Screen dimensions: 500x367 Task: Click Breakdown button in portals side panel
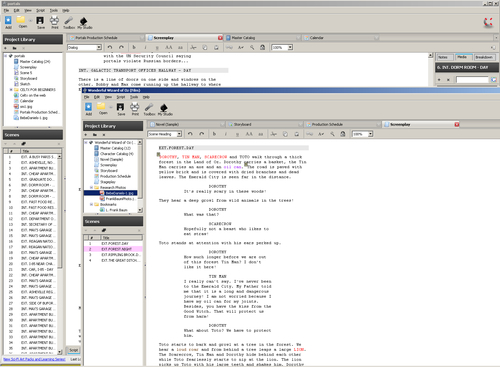pyautogui.click(x=484, y=57)
